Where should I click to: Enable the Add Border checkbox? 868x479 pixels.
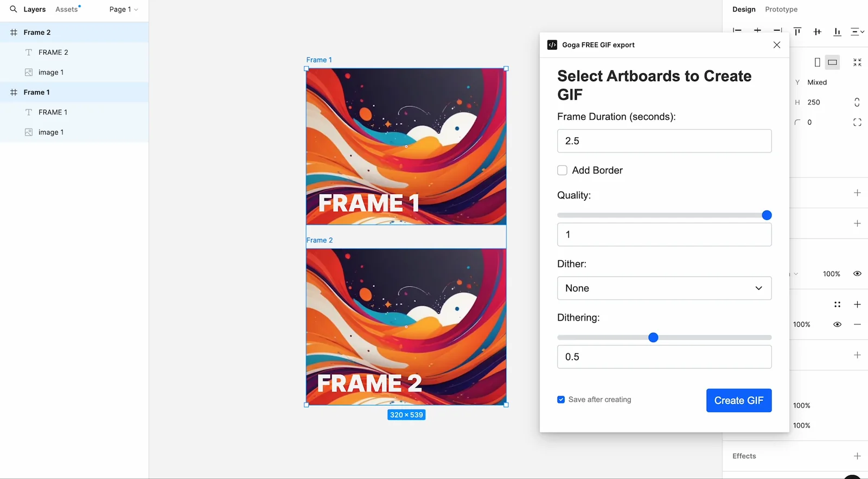coord(562,170)
